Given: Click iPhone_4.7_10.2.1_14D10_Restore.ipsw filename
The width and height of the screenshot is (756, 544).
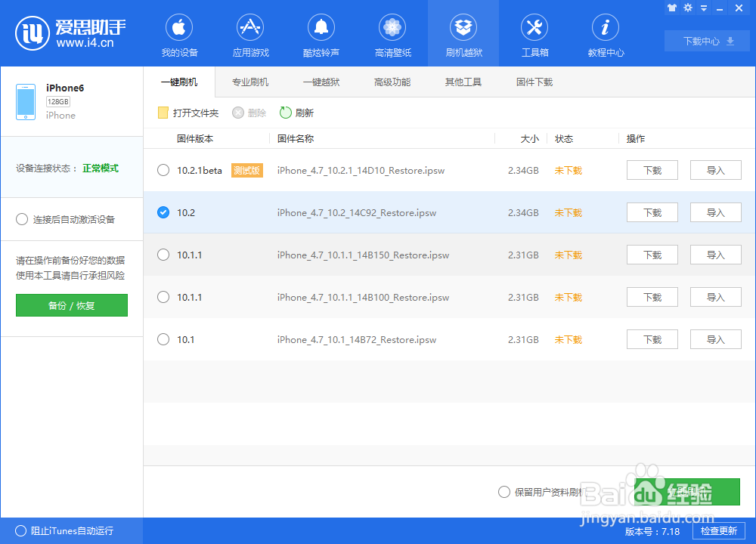Looking at the screenshot, I should pyautogui.click(x=361, y=171).
